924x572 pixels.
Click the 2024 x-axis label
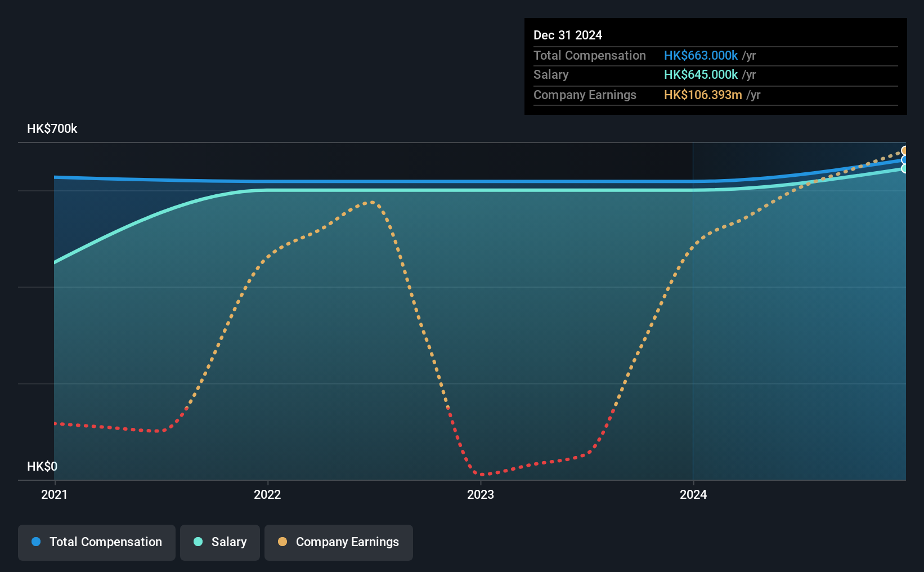coord(693,495)
